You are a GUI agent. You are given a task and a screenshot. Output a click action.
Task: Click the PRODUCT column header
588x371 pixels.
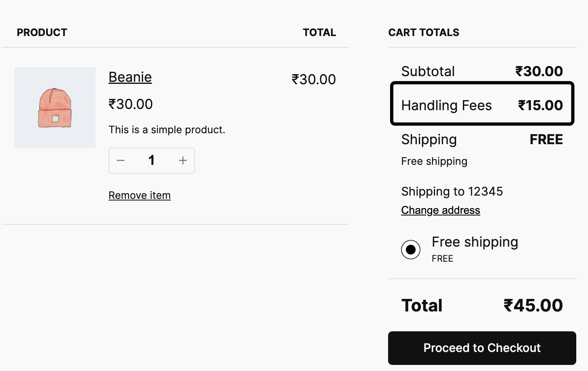42,32
